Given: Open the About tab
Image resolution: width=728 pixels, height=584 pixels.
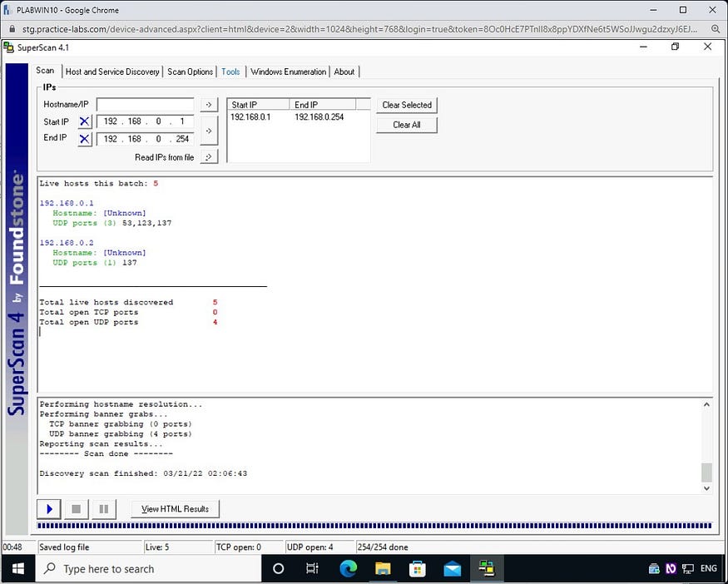Looking at the screenshot, I should coord(344,72).
